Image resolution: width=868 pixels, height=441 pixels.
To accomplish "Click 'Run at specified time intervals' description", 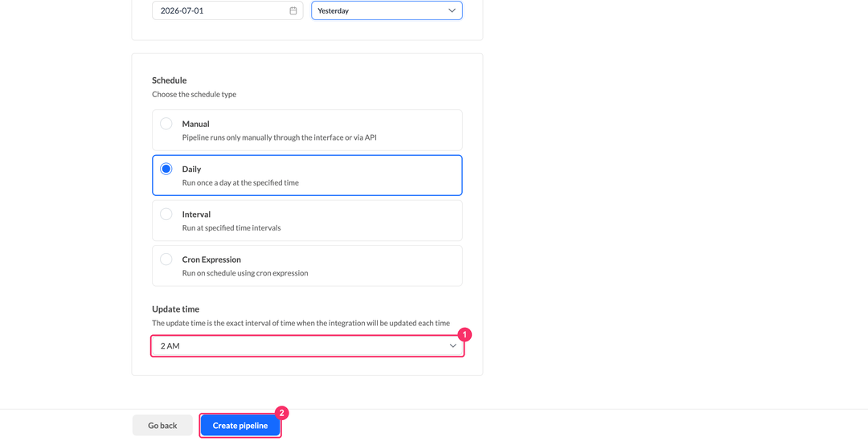I will pos(231,228).
